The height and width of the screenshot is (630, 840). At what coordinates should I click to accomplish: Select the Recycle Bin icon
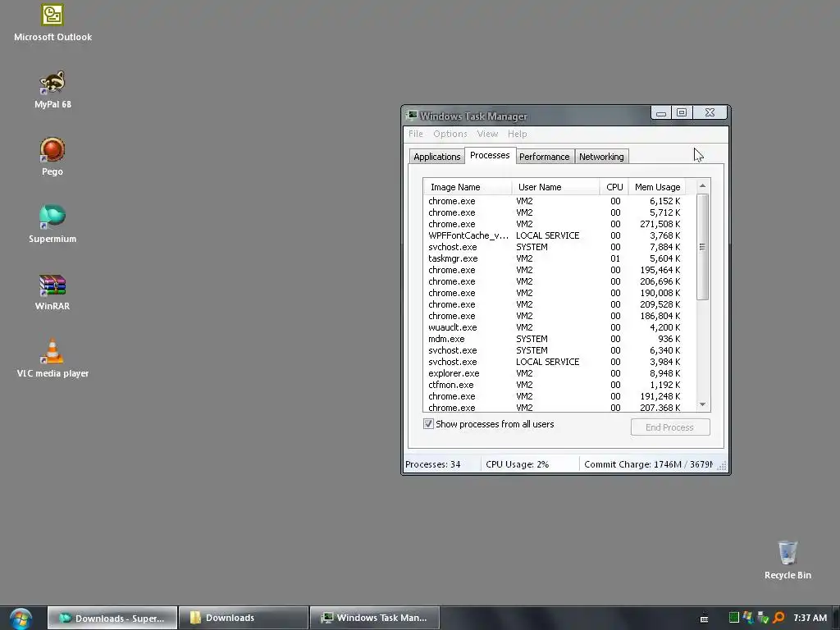pyautogui.click(x=787, y=560)
